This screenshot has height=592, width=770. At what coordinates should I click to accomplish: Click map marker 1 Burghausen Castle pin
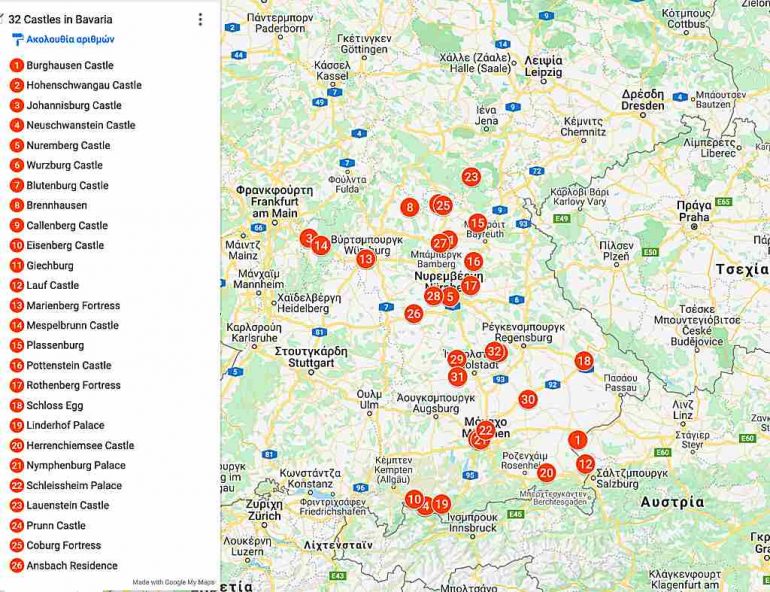[577, 439]
